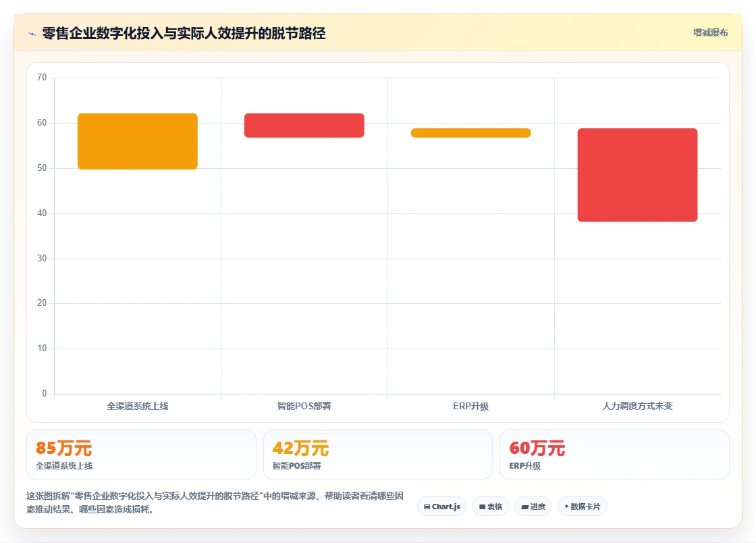Viewport: 756px width, 543px height.
Task: Click the y-axis value 10
Action: (42, 348)
